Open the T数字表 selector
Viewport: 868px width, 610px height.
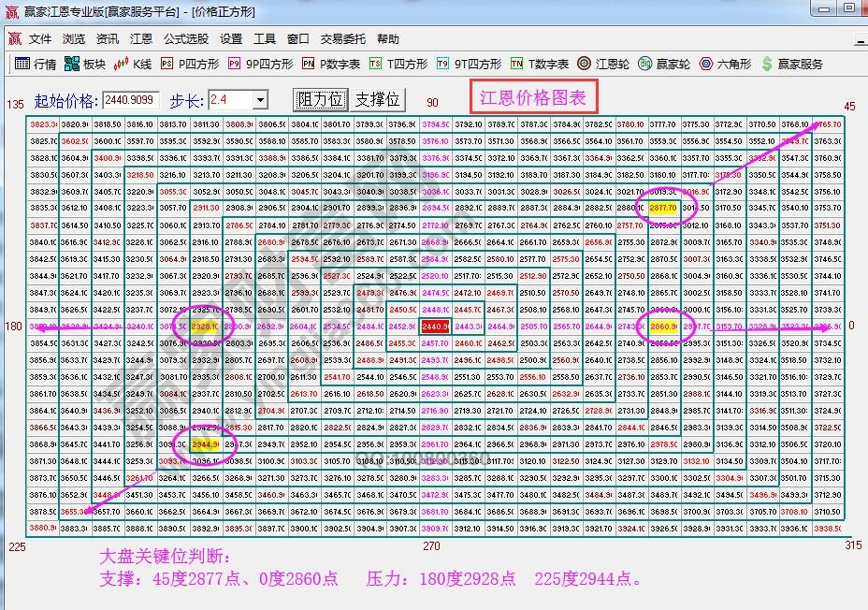(536, 65)
